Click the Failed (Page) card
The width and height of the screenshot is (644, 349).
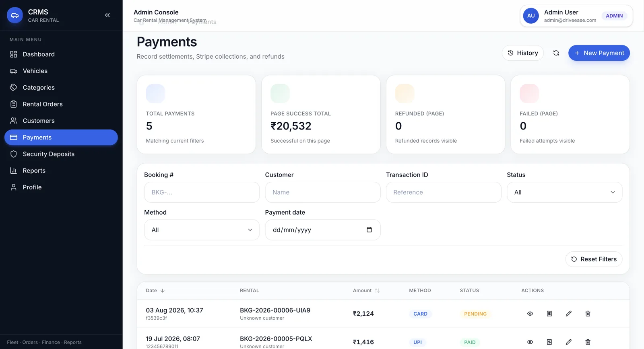[570, 115]
